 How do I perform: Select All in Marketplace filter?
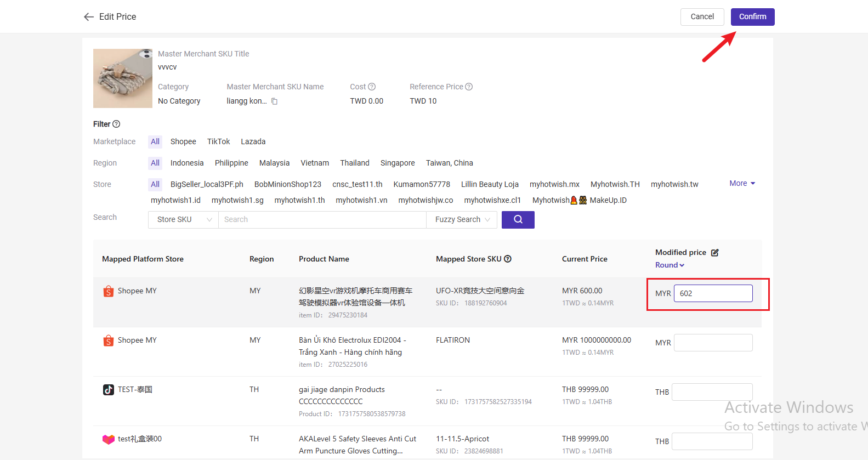(x=155, y=141)
